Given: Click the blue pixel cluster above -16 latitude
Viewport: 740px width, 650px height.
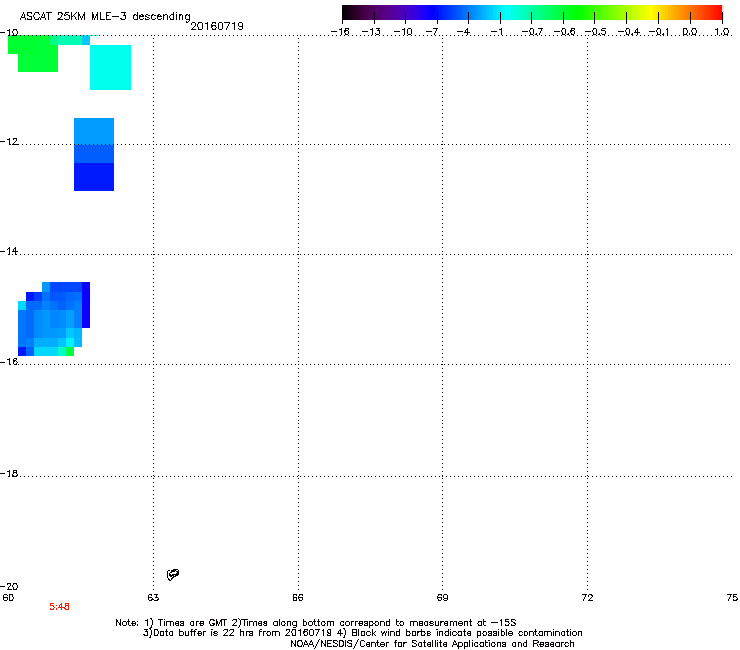Looking at the screenshot, I should pyautogui.click(x=54, y=319).
